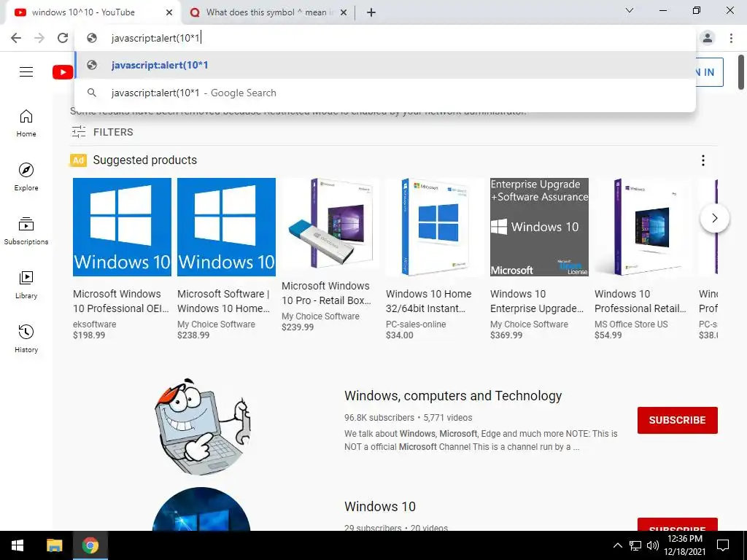Show next suggested products with arrow
The image size is (747, 560).
tap(715, 218)
